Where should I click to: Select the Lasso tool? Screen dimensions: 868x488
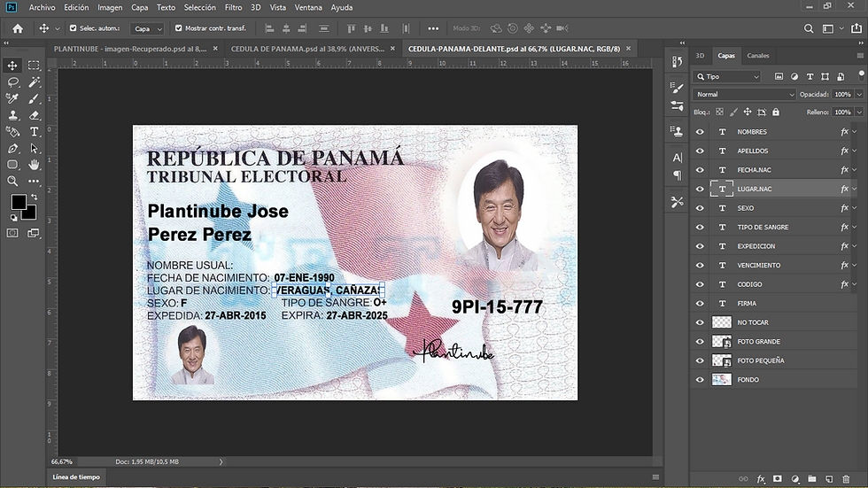[x=12, y=81]
